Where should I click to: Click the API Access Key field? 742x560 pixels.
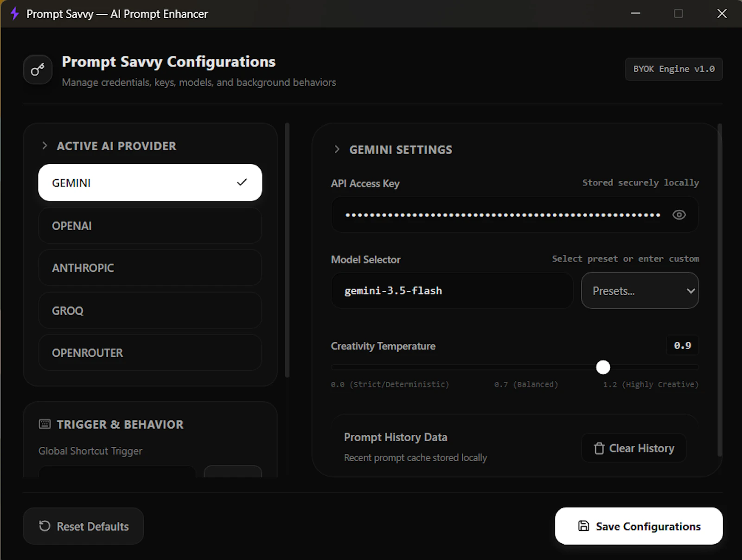tap(515, 214)
